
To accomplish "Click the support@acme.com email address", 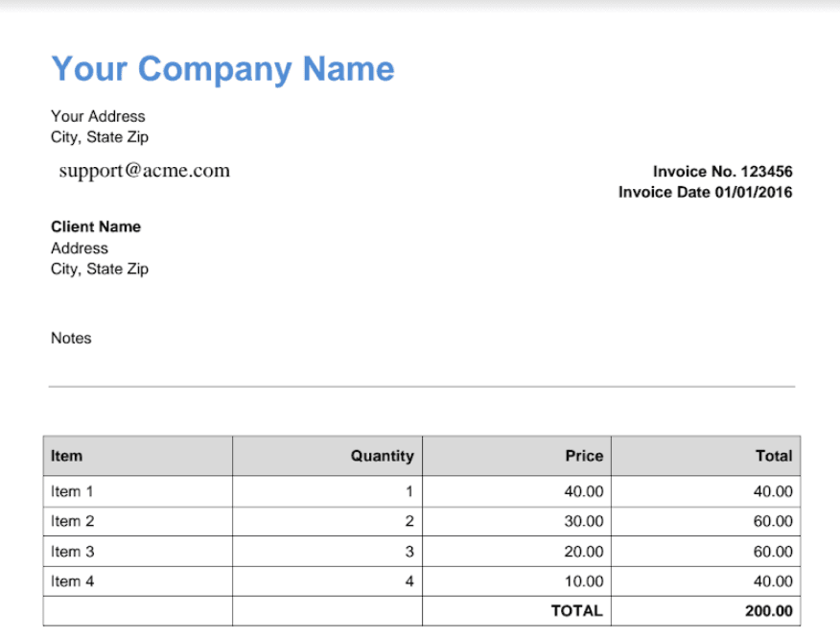I will [144, 171].
